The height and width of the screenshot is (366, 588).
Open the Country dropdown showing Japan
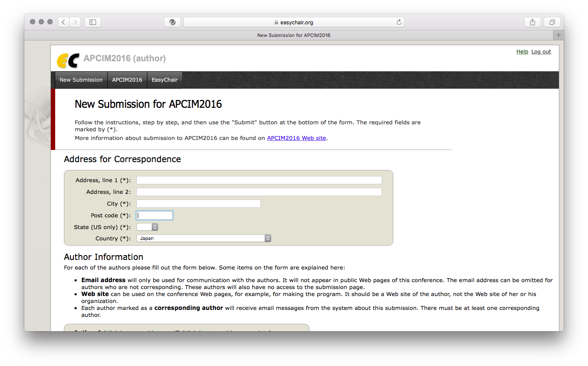(204, 238)
